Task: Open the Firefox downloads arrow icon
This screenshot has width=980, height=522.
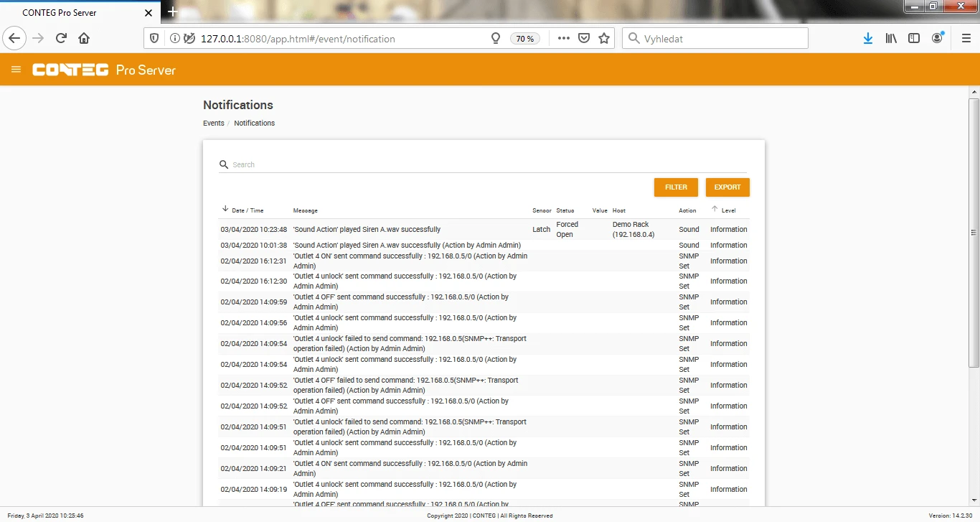Action: 868,39
